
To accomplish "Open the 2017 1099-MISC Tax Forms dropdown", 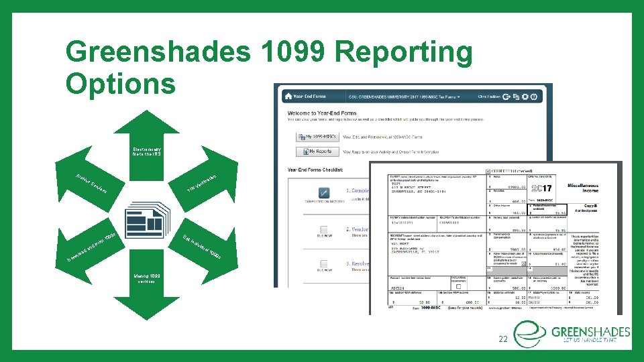I will (x=405, y=97).
